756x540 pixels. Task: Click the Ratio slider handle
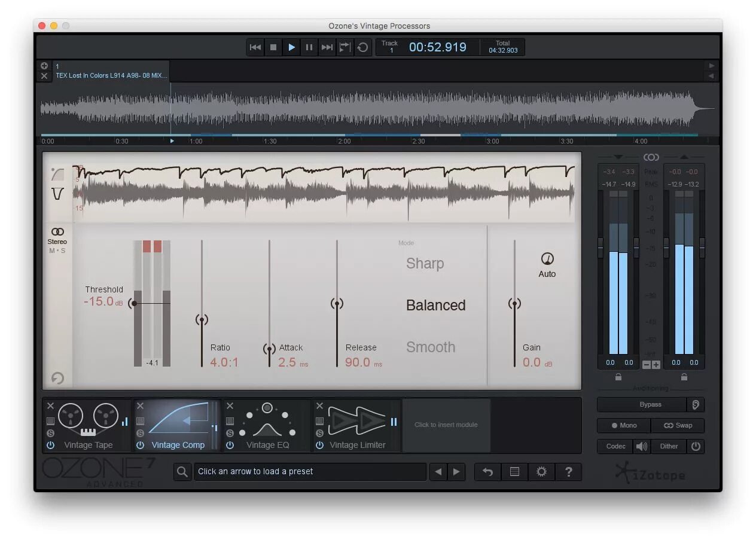pos(202,320)
